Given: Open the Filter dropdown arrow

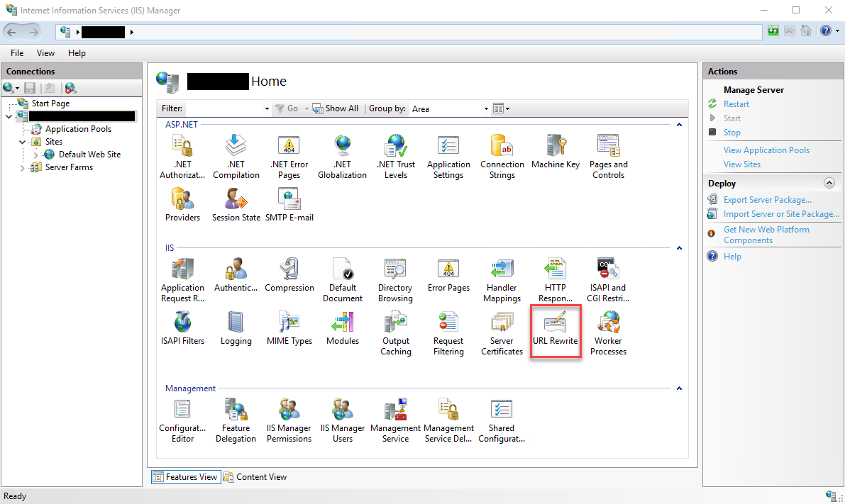Looking at the screenshot, I should [x=267, y=108].
